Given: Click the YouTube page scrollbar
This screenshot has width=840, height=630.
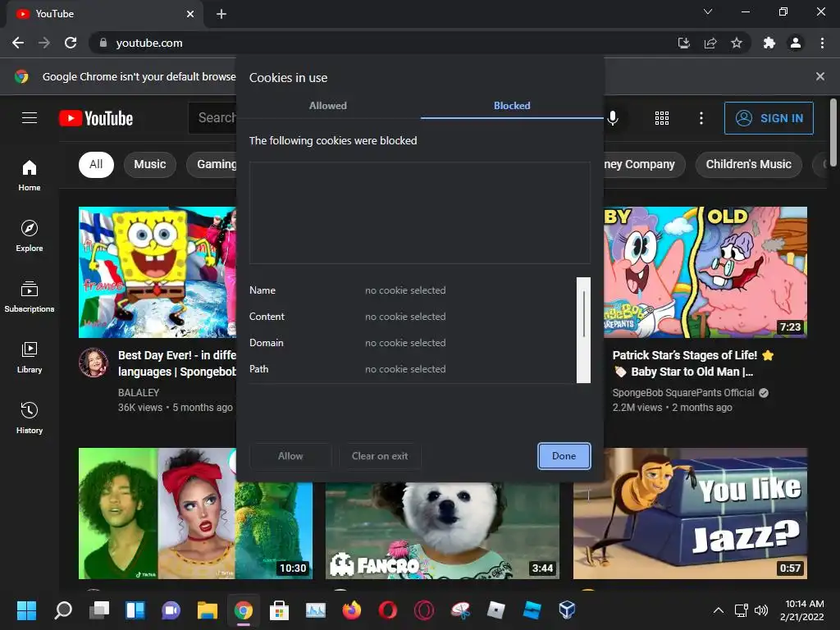Looking at the screenshot, I should (x=833, y=133).
